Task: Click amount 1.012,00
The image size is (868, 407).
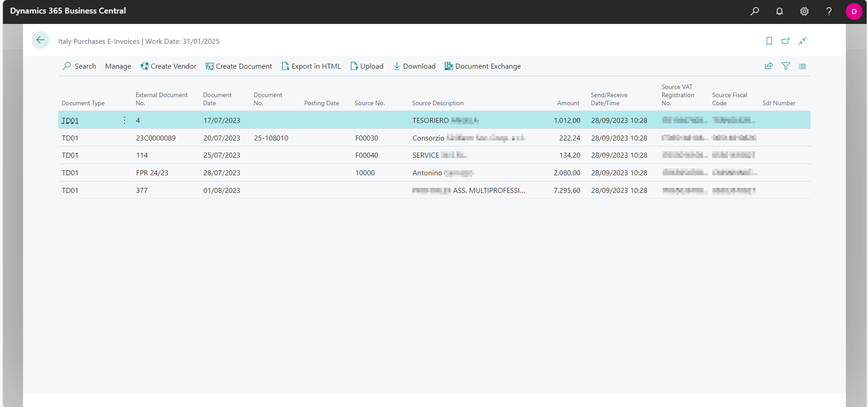Action: point(567,120)
